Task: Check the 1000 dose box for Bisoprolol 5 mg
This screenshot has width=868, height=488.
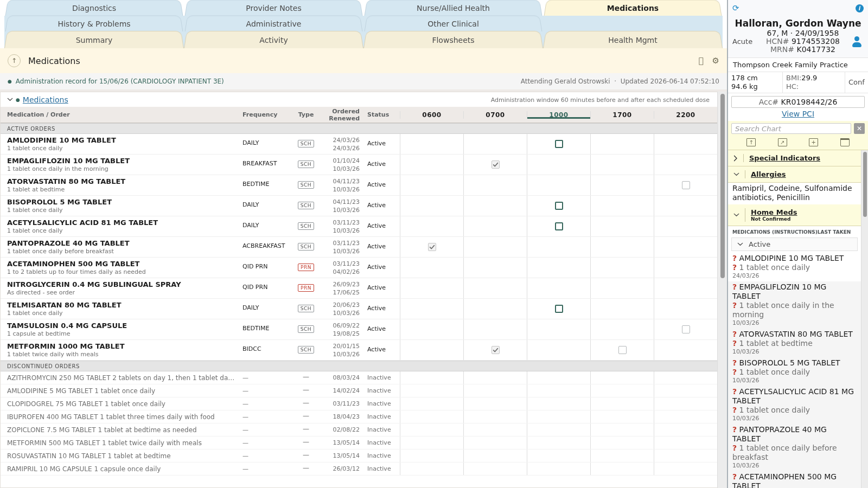Action: [559, 206]
